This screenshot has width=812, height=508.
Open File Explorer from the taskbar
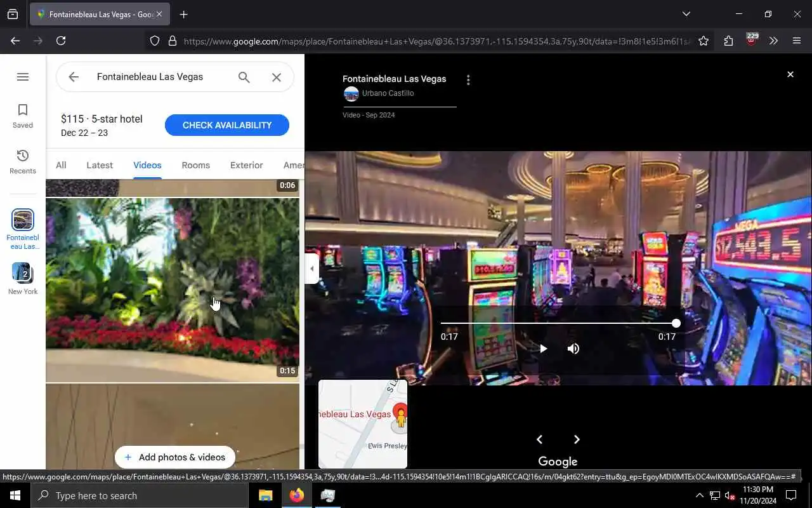265,495
